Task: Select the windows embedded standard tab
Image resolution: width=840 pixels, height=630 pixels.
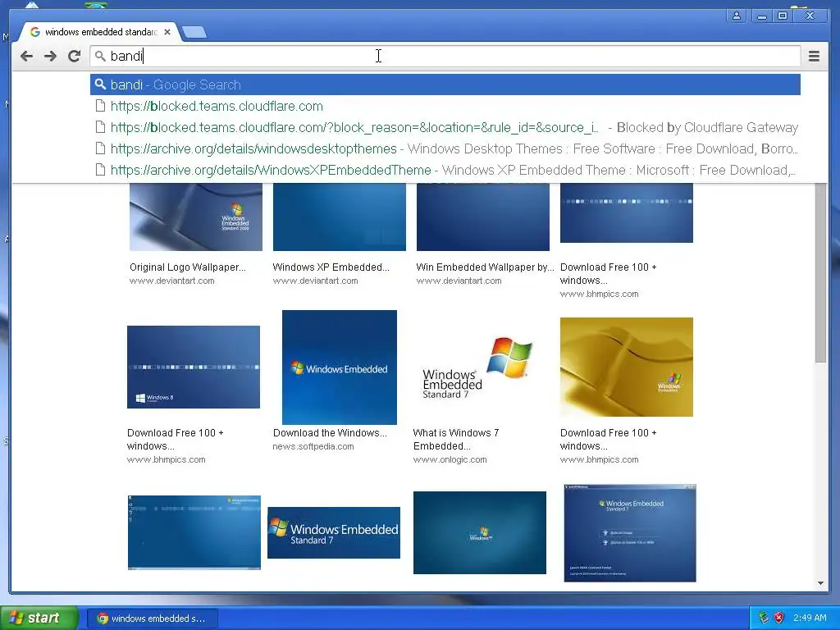Action: 99,32
